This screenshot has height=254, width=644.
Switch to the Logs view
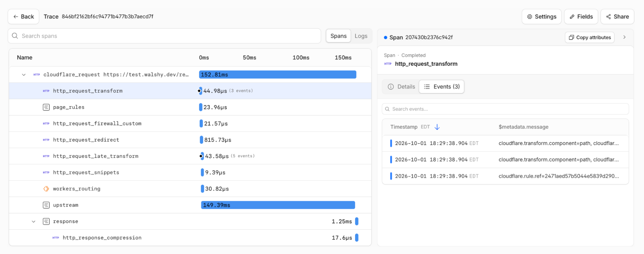click(x=361, y=36)
